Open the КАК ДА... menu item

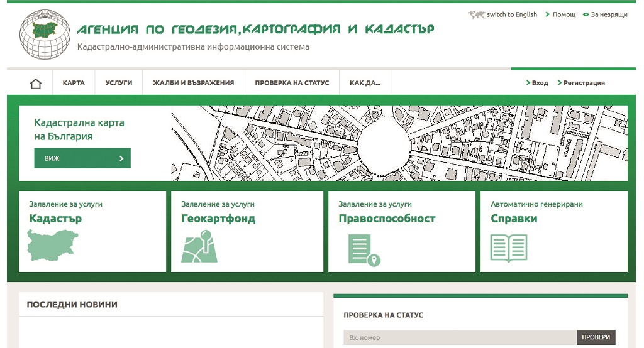[365, 83]
